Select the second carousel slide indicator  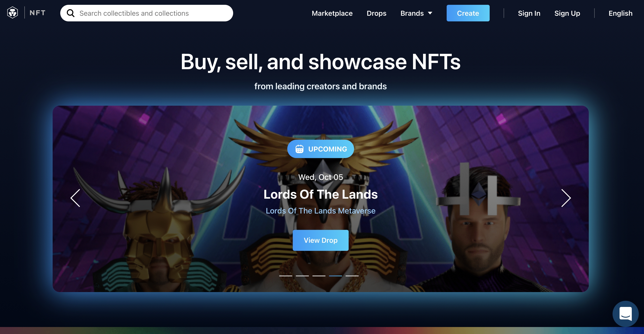pyautogui.click(x=302, y=276)
